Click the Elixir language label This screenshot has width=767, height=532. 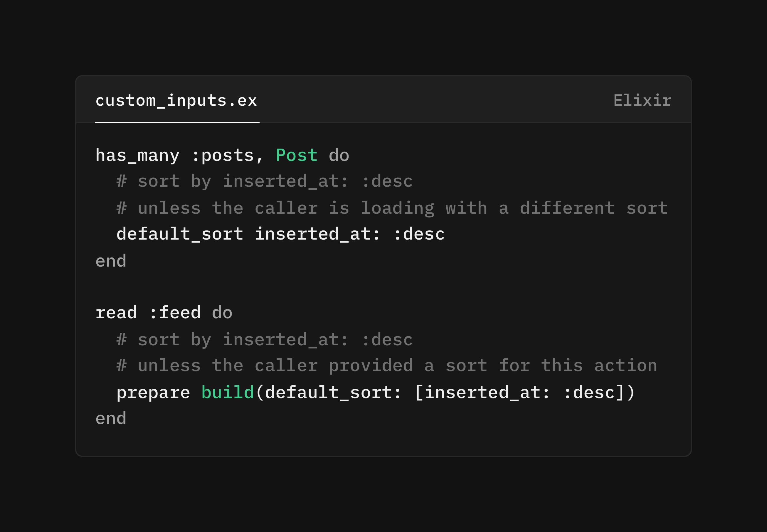click(x=642, y=100)
